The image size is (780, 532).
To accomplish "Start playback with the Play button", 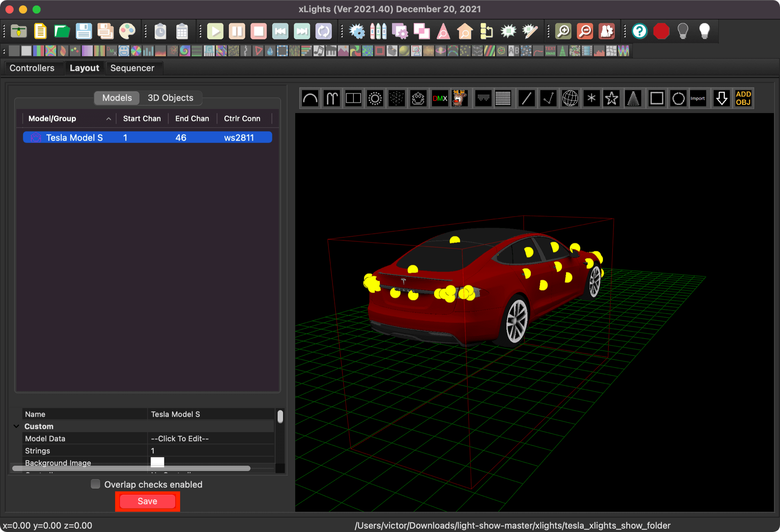I will (x=215, y=31).
